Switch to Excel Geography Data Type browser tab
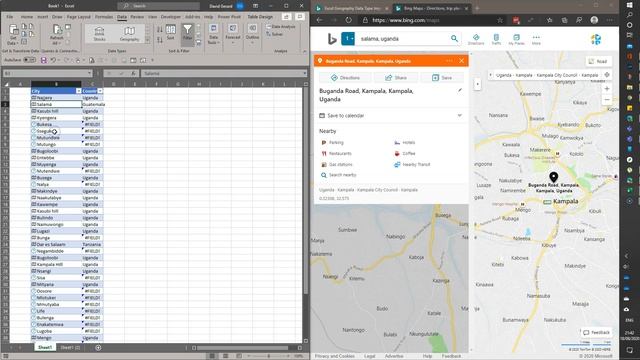Viewport: 640px width, 360px height. 352,8
